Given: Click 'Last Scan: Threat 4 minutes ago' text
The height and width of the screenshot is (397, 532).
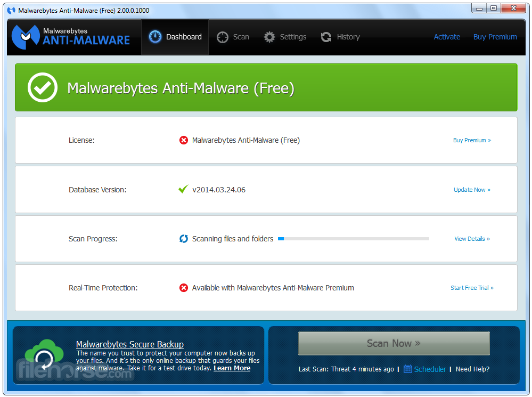Looking at the screenshot, I should 346,369.
